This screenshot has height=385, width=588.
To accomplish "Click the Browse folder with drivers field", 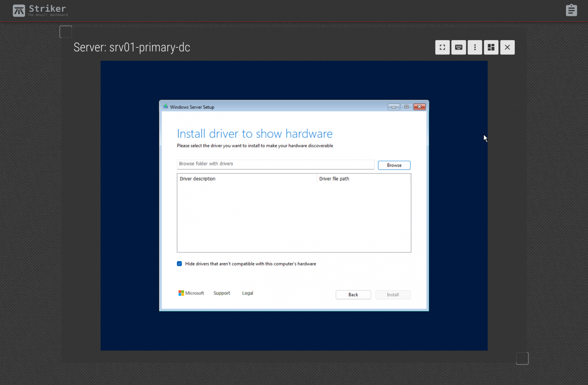I will click(275, 164).
